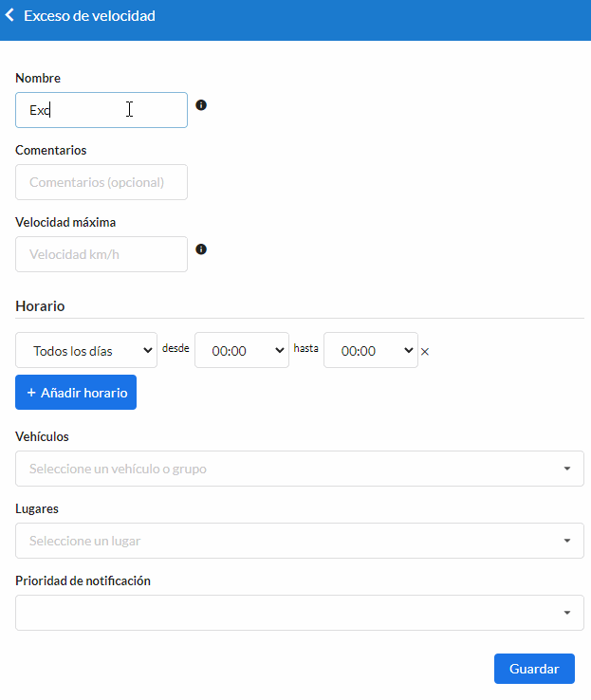Screen dimensions: 591x700
Task: Save the alert with the Guardar button
Action: click(x=534, y=669)
